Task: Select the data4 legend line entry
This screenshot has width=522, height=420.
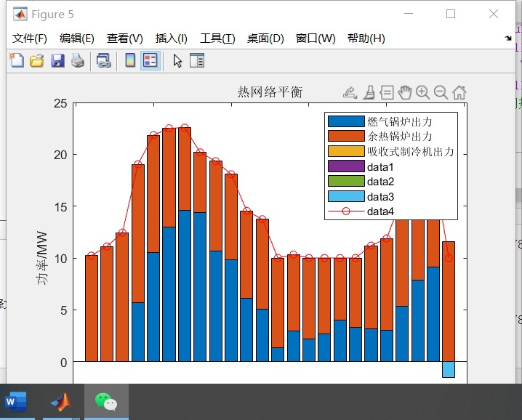Action: 361,211
